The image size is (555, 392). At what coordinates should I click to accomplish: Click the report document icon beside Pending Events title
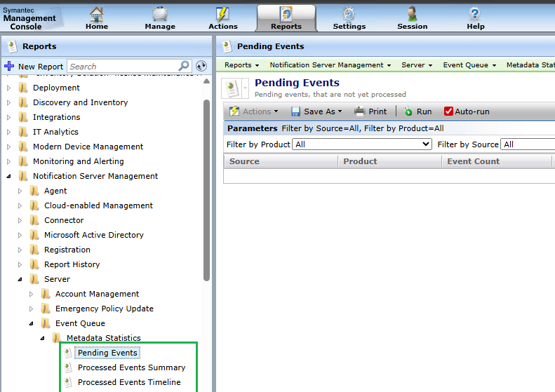pos(232,88)
